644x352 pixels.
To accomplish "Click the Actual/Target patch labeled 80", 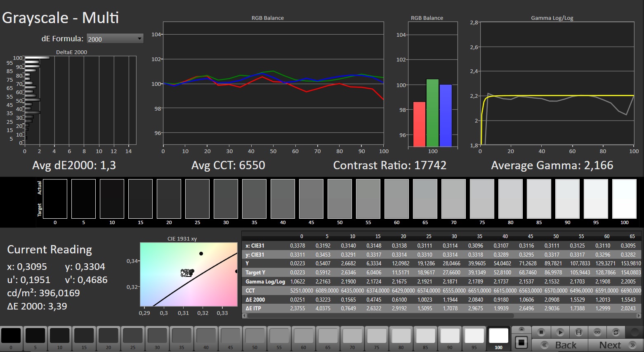I will tap(510, 199).
